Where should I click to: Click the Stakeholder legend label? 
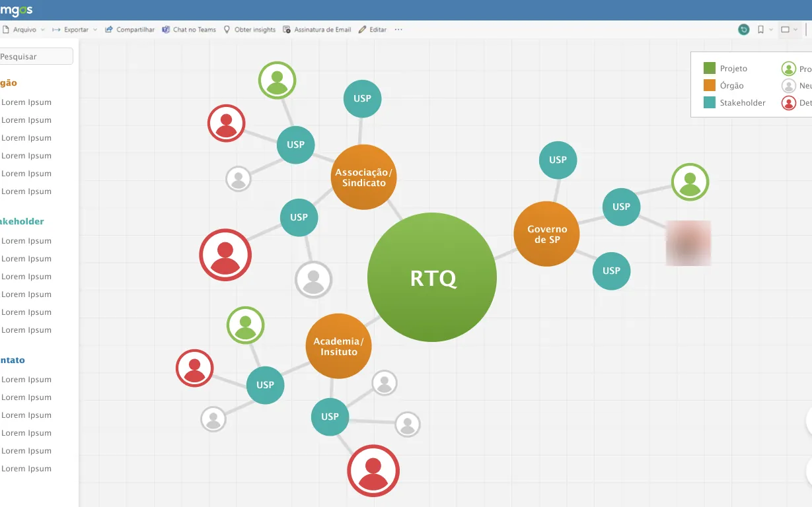click(743, 103)
